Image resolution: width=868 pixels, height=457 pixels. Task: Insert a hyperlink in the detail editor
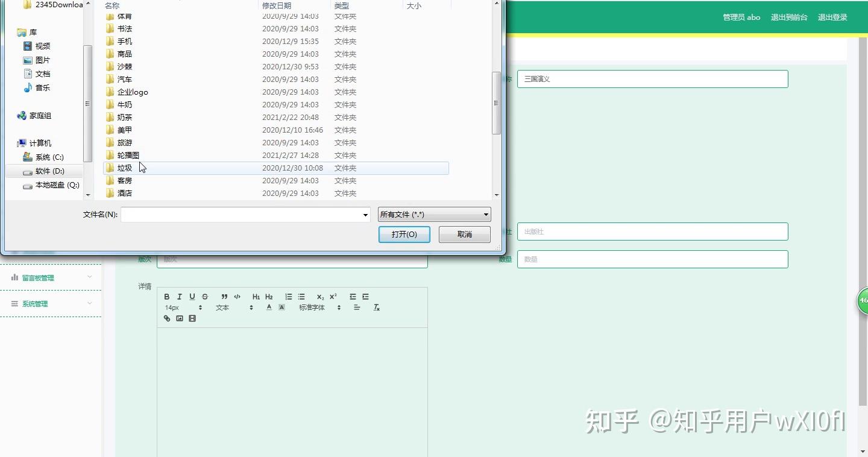coord(167,318)
